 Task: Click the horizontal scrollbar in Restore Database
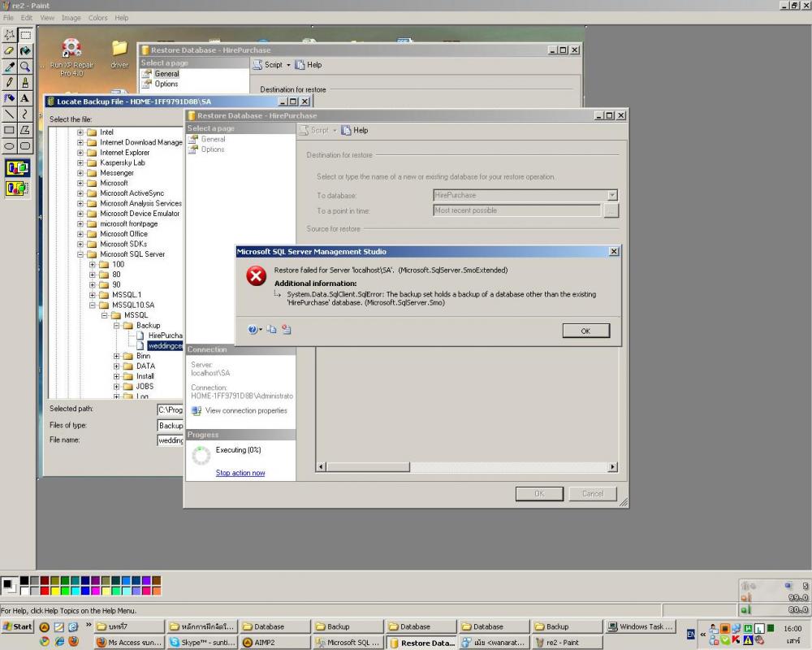point(467,467)
